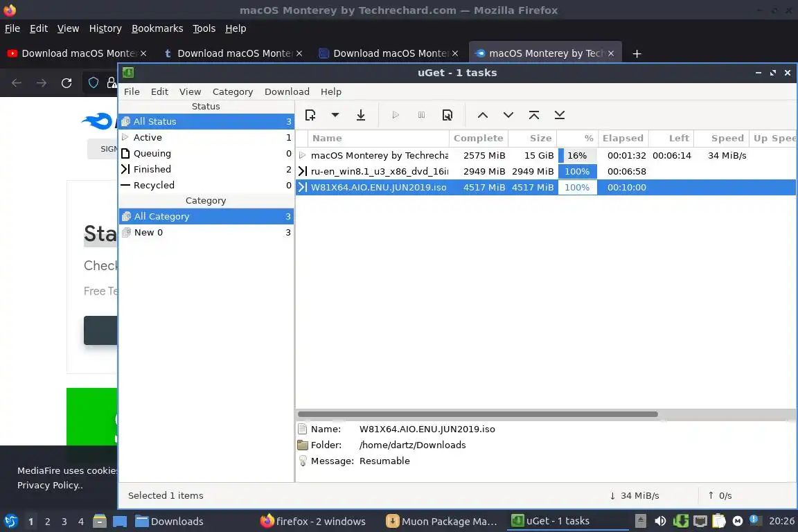This screenshot has height=532, width=798.
Task: Open Firefox History menu
Action: [105, 28]
